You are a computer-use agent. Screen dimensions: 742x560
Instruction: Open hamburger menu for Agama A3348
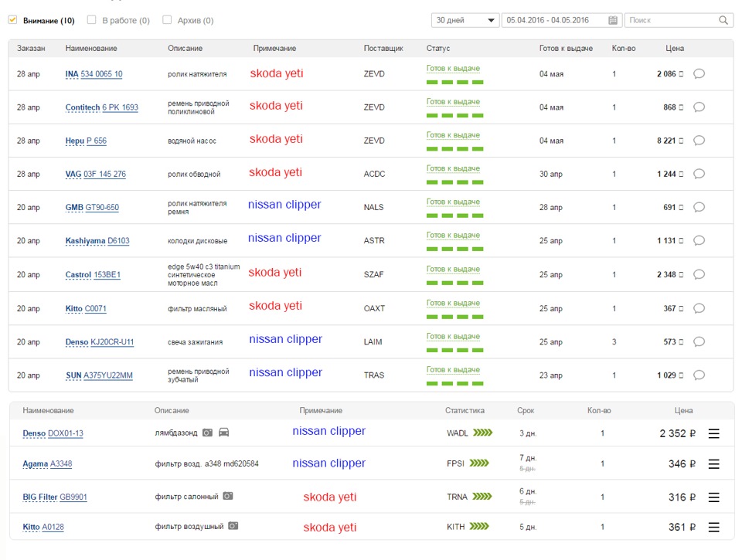(713, 464)
